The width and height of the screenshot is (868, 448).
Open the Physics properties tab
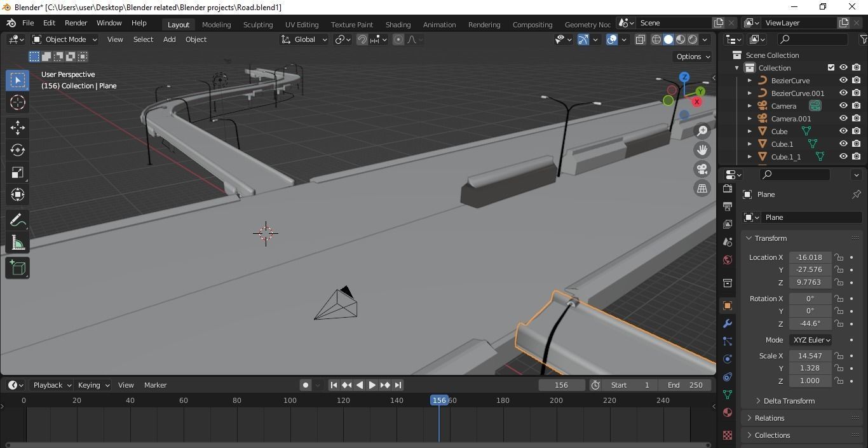(728, 359)
